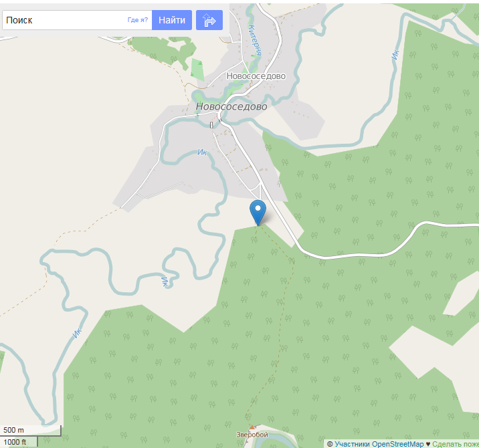This screenshot has width=479, height=448.
Task: Click the 1000 ft scale indicator
Action: (x=19, y=441)
